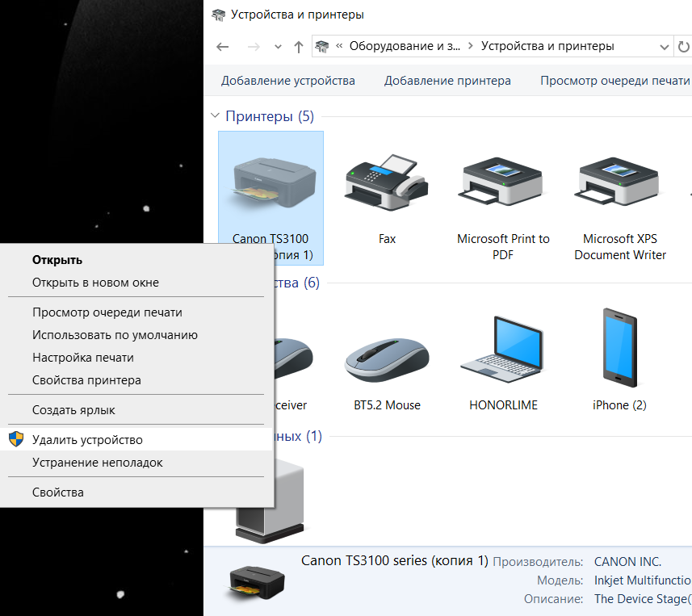The image size is (692, 616).
Task: Click the Microsoft XPS Document Writer label
Action: click(619, 247)
